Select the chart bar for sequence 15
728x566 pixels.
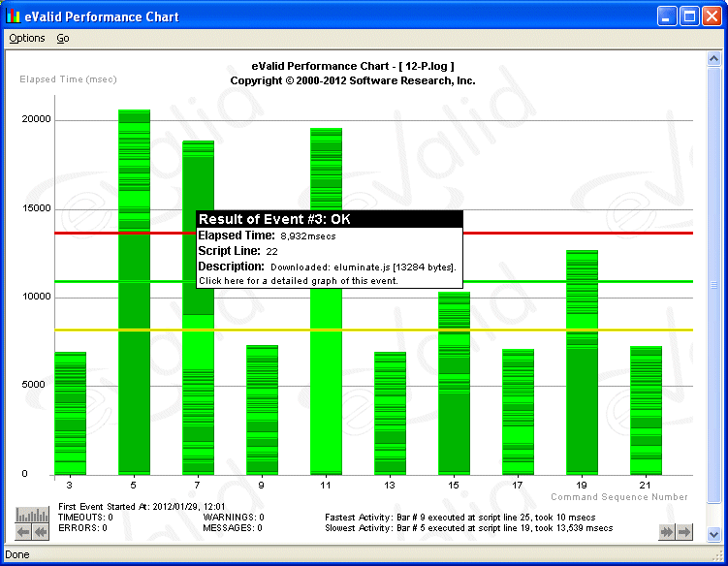[x=454, y=383]
